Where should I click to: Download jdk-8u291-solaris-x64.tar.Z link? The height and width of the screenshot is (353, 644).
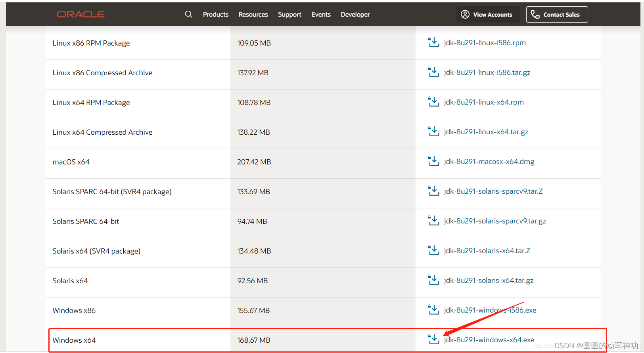coord(487,251)
